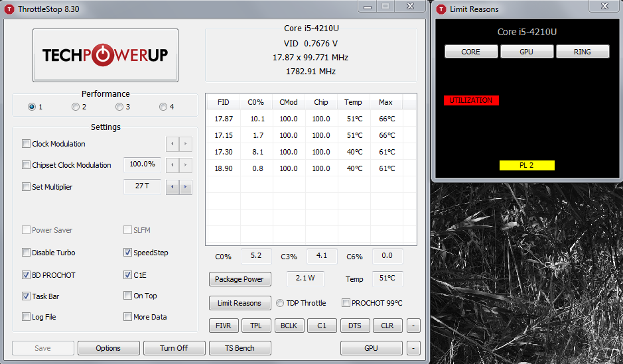This screenshot has height=364, width=623.
Task: Click the 18.90 FID cell
Action: [224, 168]
